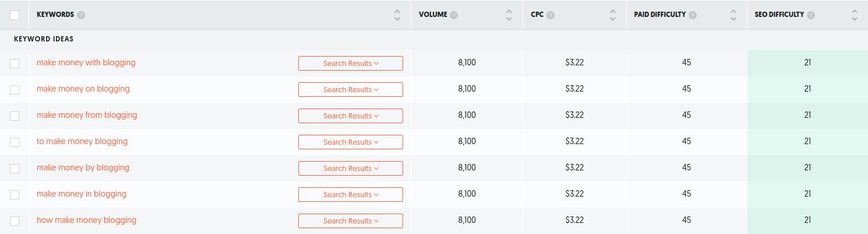Tick the make money by blogging checkbox
The height and width of the screenshot is (234, 868).
coord(15,169)
